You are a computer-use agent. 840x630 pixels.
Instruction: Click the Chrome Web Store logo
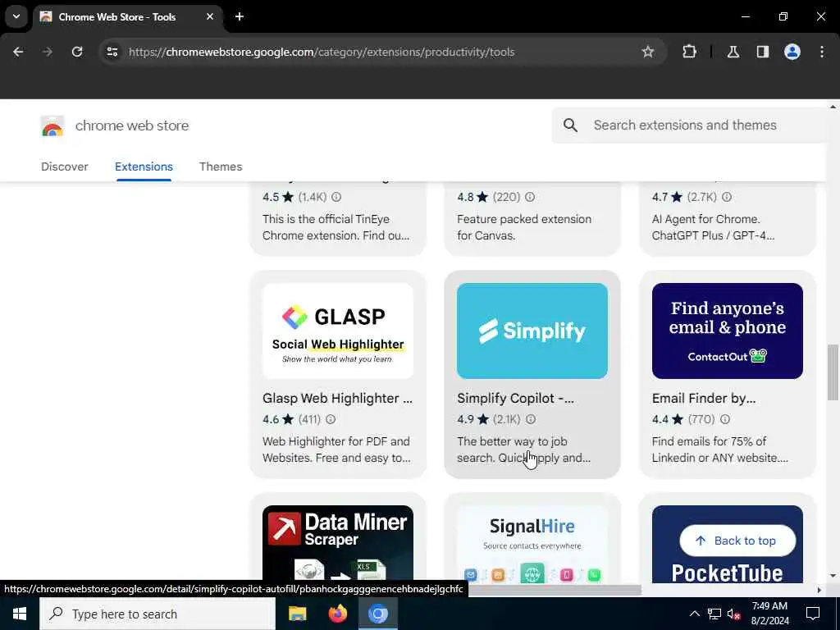click(52, 126)
